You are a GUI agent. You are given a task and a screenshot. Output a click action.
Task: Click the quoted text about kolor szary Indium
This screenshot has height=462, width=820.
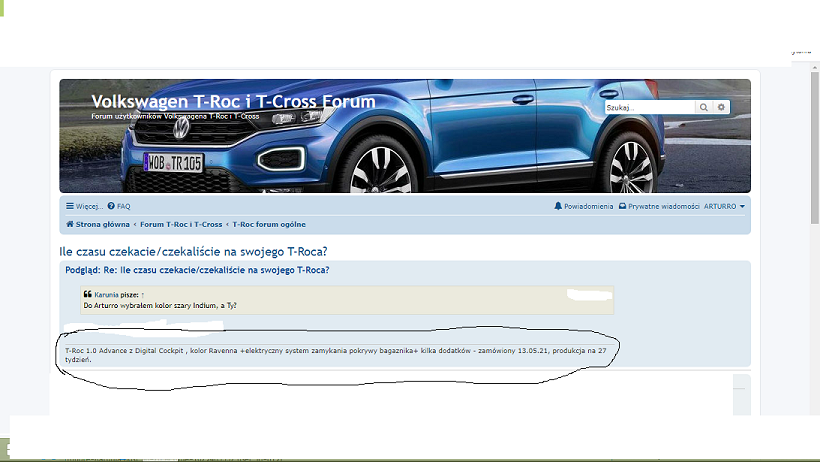(160, 306)
